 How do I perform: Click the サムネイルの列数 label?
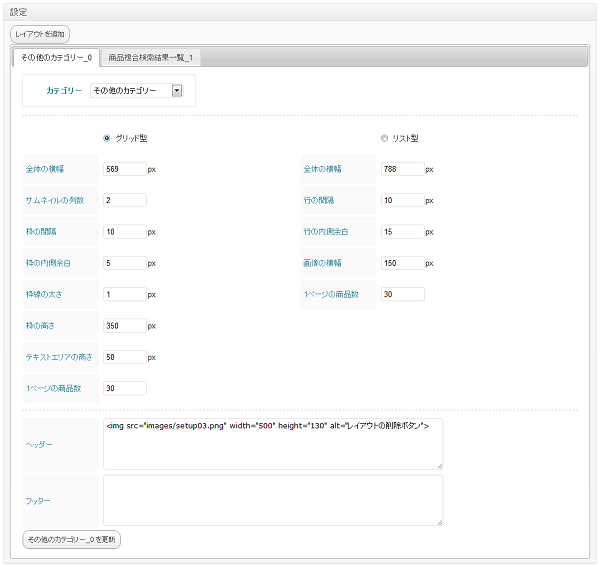[55, 200]
